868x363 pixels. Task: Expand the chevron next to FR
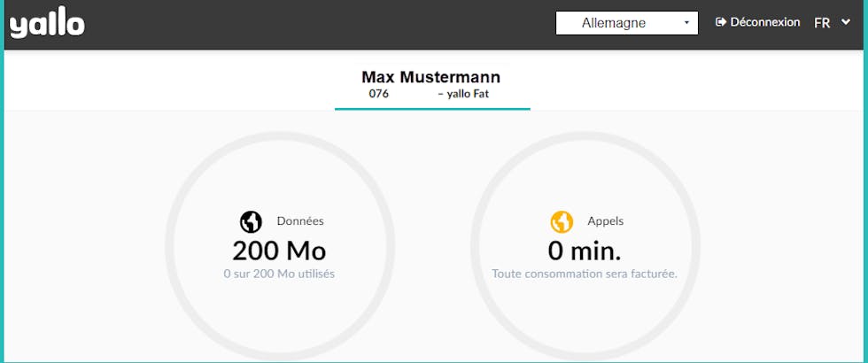pyautogui.click(x=845, y=23)
